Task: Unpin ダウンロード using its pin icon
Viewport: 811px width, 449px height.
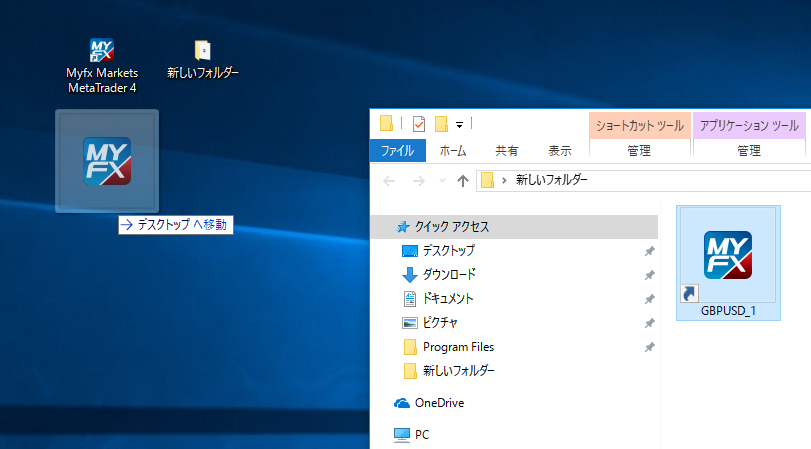Action: click(x=650, y=275)
